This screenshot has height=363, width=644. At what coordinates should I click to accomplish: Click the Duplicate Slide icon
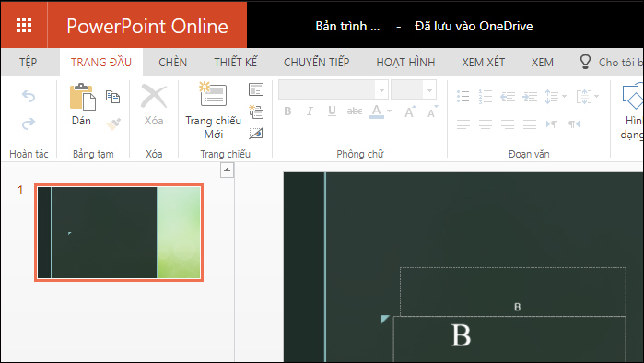(256, 111)
